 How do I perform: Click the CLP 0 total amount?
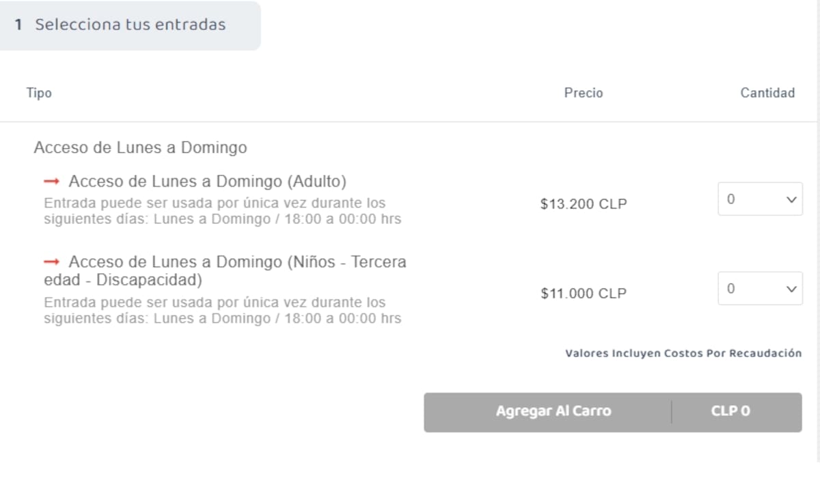[730, 412]
